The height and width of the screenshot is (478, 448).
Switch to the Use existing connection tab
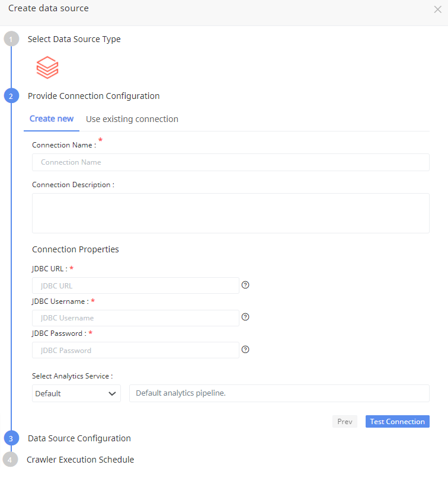pos(132,118)
